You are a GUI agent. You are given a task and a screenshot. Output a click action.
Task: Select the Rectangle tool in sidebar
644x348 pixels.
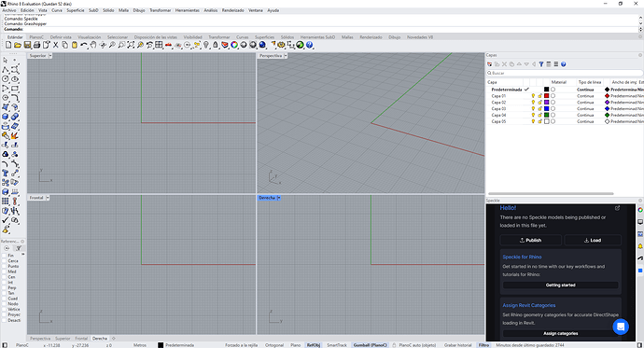(x=15, y=89)
